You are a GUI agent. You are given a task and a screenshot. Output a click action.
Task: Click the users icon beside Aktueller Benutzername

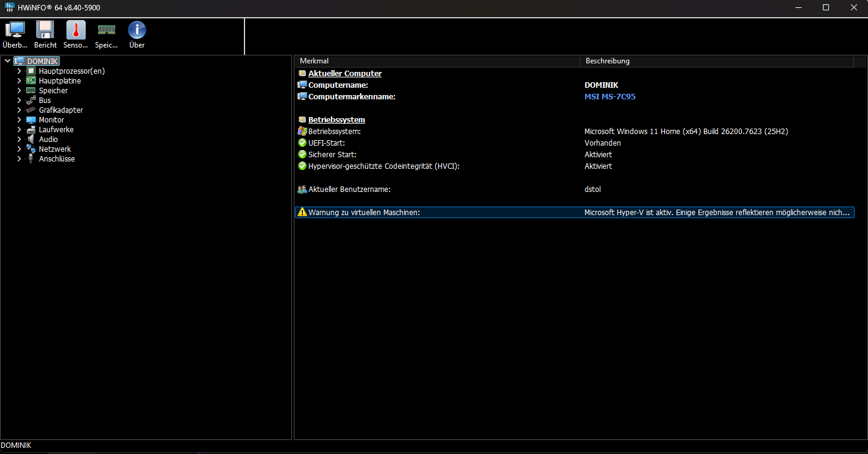point(302,189)
